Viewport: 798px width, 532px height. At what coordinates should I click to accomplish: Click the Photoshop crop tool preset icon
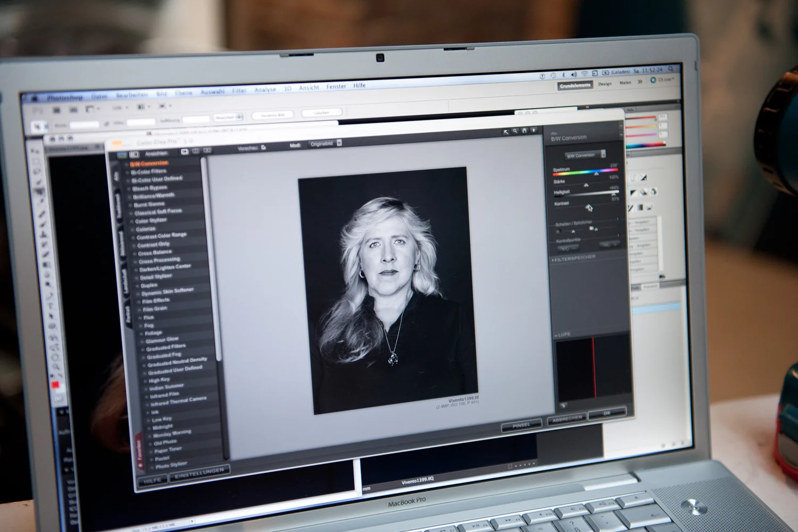(37, 127)
